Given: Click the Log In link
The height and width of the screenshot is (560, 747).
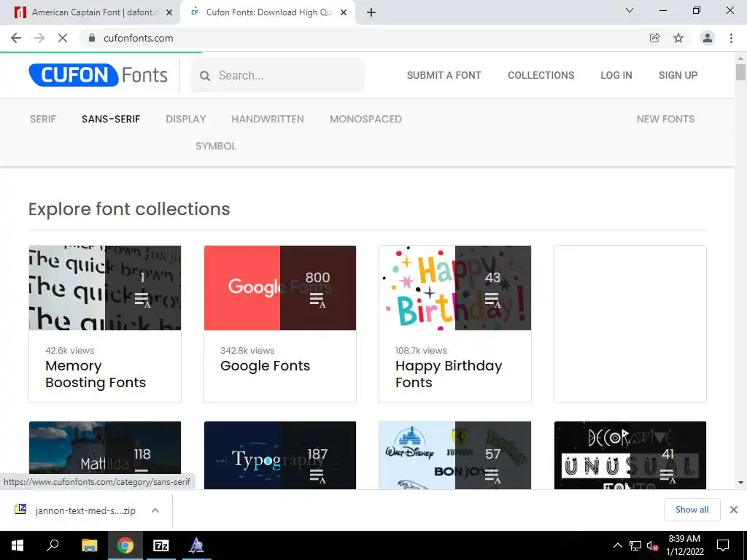Looking at the screenshot, I should point(616,75).
